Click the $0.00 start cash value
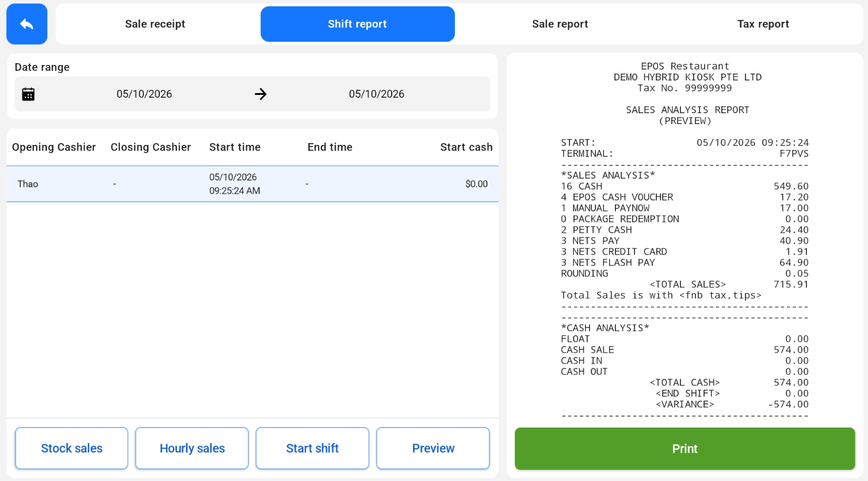Image resolution: width=868 pixels, height=481 pixels. click(476, 184)
